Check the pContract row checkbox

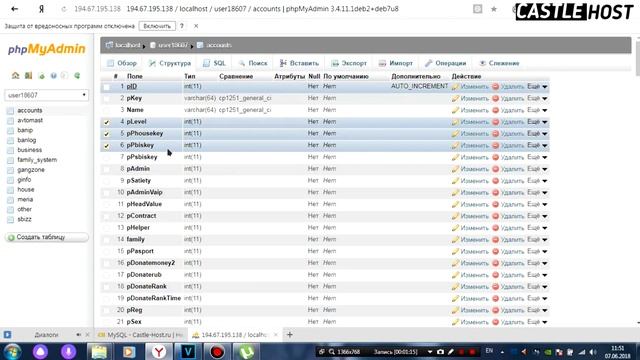[x=107, y=216]
